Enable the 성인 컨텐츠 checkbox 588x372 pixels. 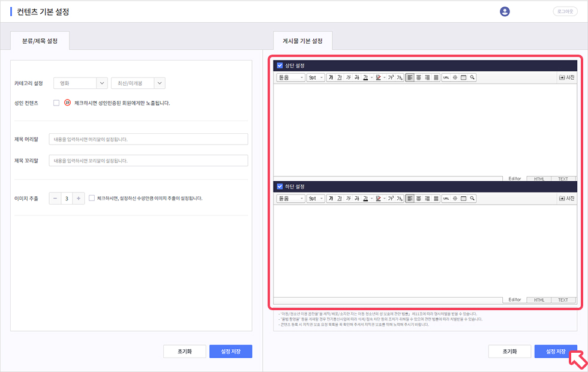click(x=56, y=103)
